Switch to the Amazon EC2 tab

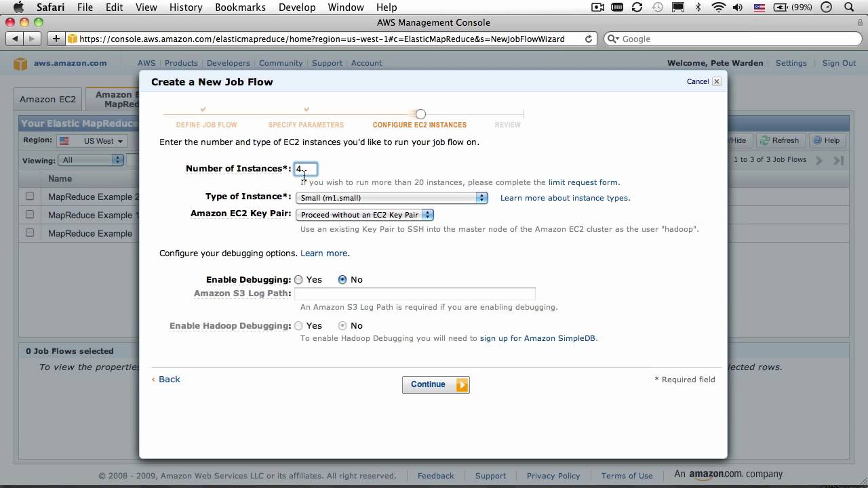tap(47, 99)
